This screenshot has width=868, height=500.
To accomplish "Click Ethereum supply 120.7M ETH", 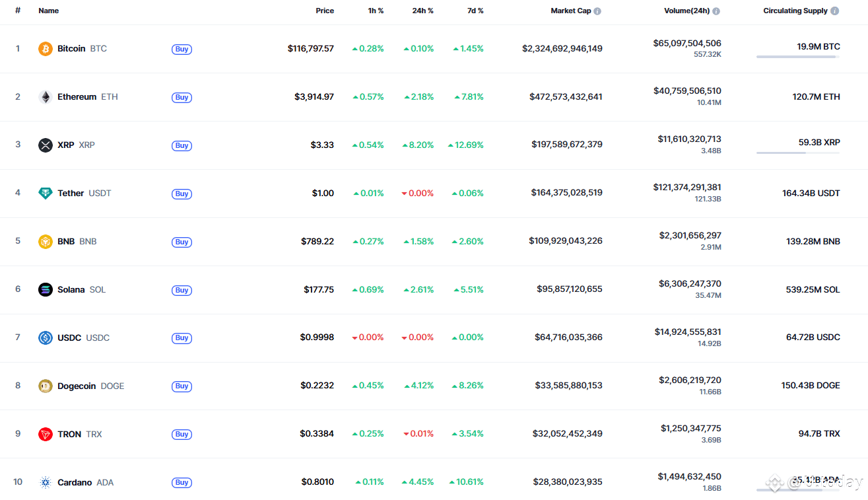I will pos(817,96).
